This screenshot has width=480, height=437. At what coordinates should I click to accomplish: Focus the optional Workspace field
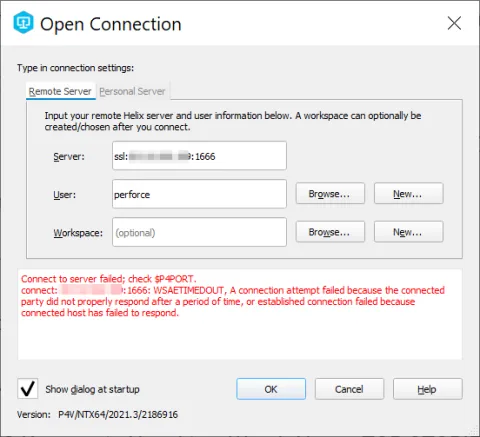click(x=199, y=232)
